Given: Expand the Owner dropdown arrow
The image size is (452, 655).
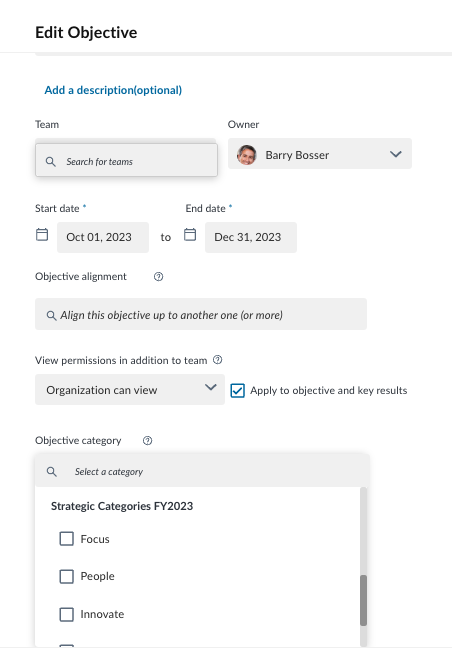Looking at the screenshot, I should coord(396,154).
